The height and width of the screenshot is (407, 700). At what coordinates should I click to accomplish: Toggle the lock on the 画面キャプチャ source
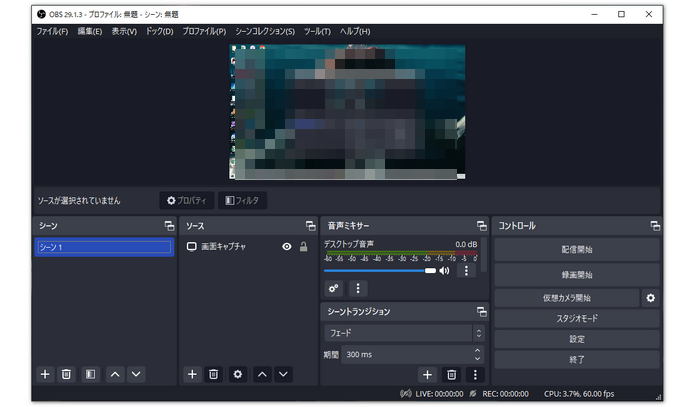click(303, 246)
